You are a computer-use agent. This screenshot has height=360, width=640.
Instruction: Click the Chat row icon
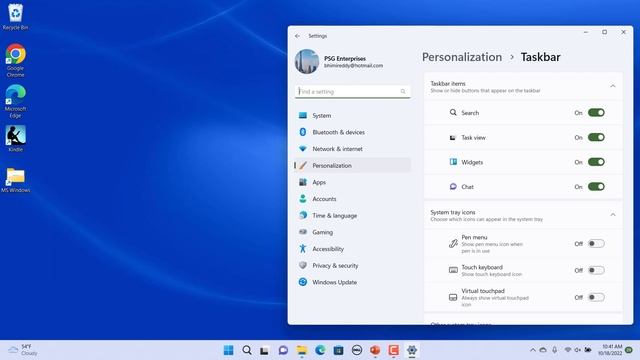click(x=453, y=187)
